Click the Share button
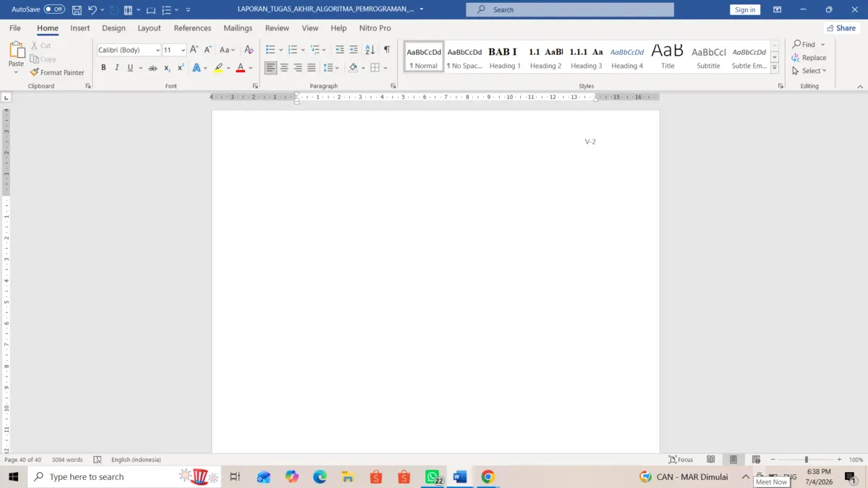Viewport: 868px width, 488px height. [840, 28]
